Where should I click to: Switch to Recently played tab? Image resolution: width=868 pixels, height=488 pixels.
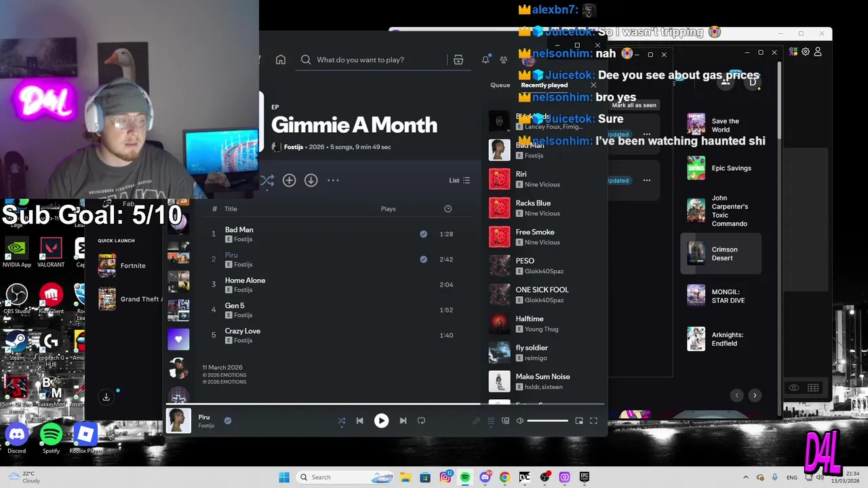coord(545,85)
